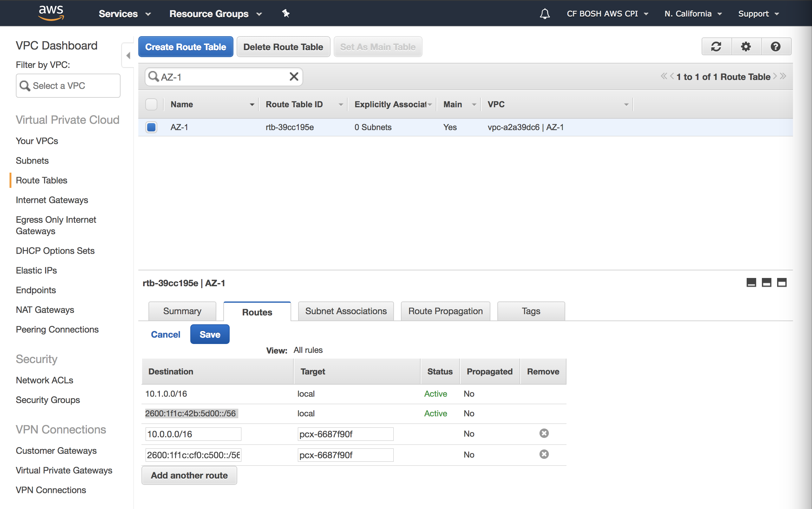Open Peering Connections in sidebar
Image resolution: width=812 pixels, height=509 pixels.
pyautogui.click(x=57, y=329)
